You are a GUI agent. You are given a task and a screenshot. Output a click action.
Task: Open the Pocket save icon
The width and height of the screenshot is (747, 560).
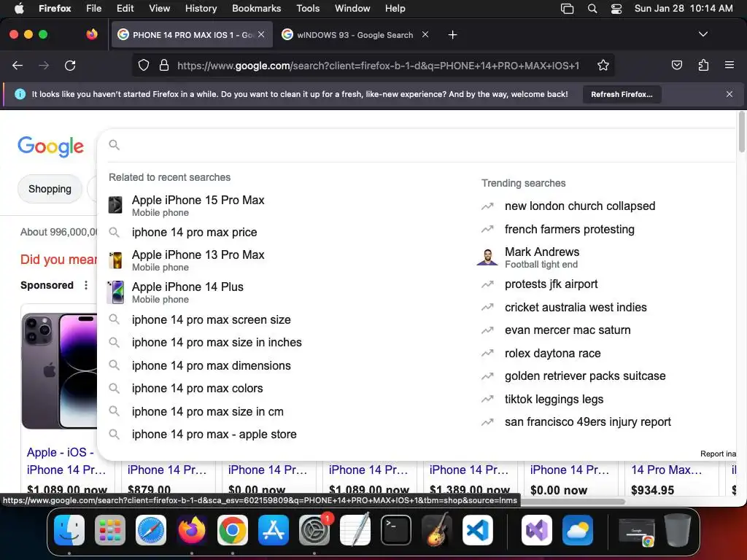tap(676, 65)
